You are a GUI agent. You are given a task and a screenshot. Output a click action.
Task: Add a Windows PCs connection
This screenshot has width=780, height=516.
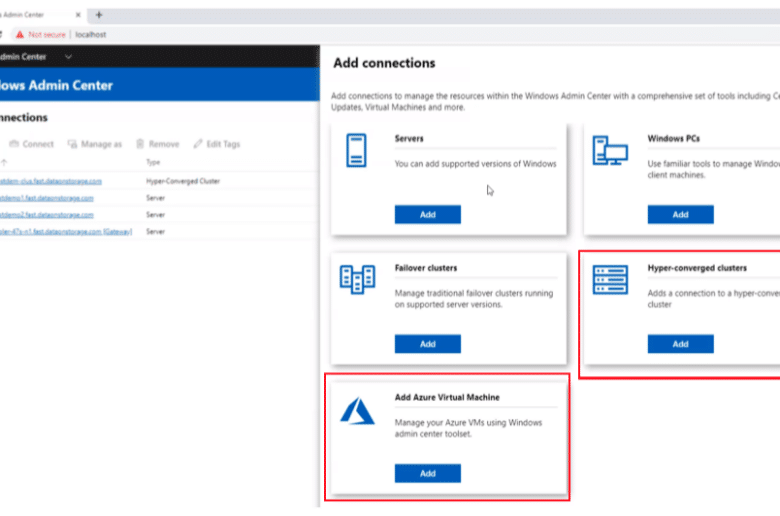681,214
